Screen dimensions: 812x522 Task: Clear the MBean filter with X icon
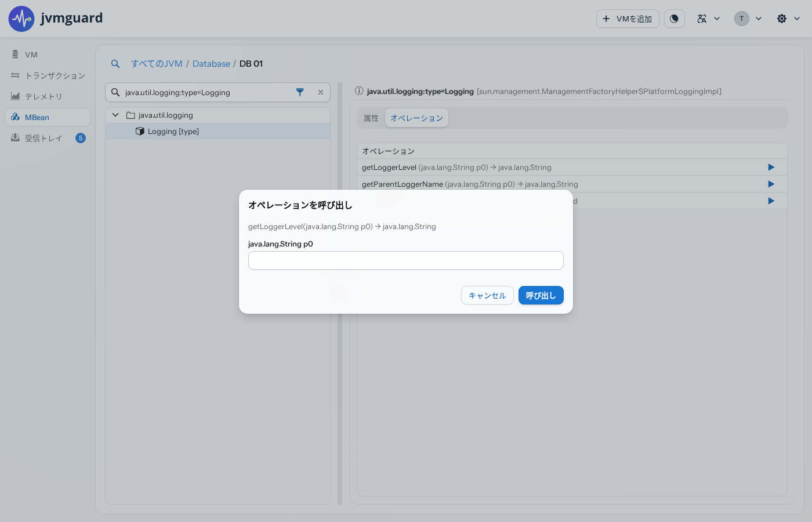(x=321, y=92)
